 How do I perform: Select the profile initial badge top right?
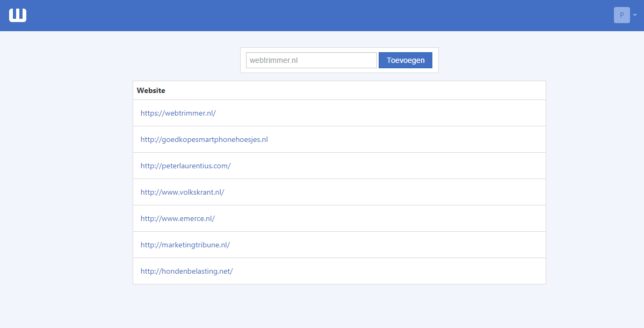tap(621, 15)
